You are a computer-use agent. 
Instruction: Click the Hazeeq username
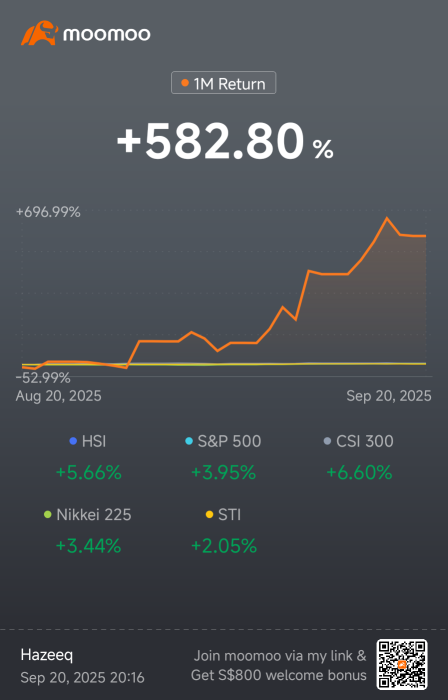(x=47, y=655)
